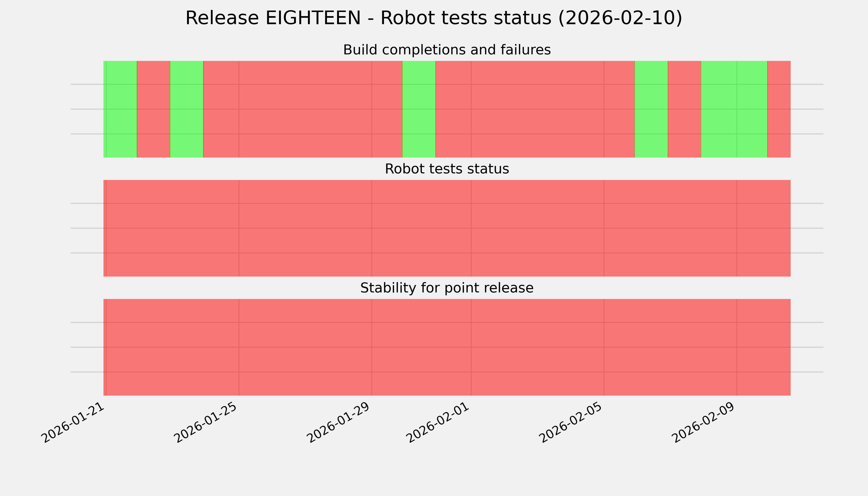868x496 pixels.
Task: Select the narrow red segment between the first two green segments
Action: (x=153, y=109)
